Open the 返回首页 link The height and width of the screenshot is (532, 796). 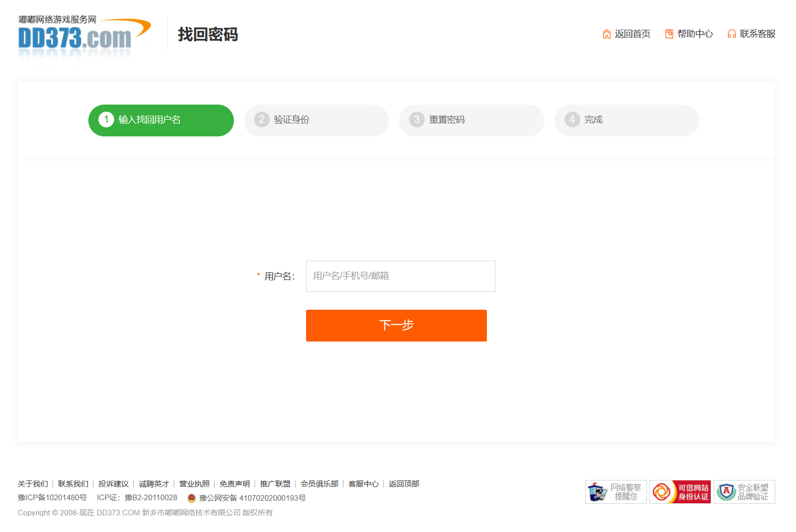(x=632, y=34)
